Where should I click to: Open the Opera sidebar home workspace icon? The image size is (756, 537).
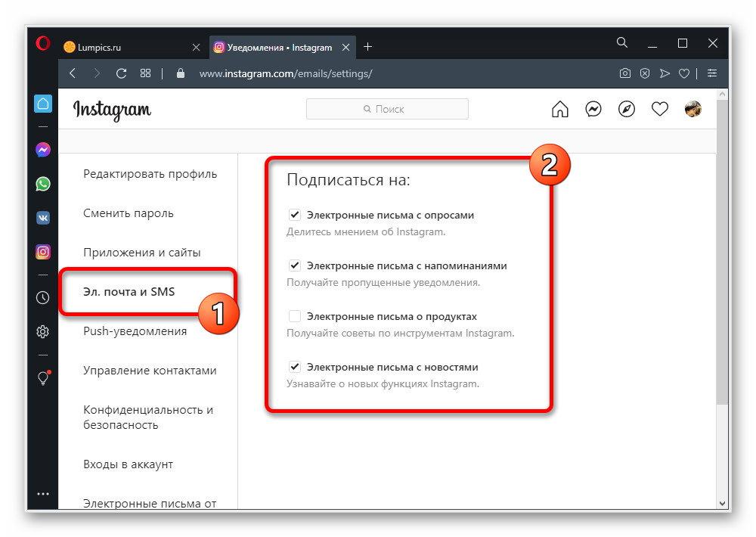click(x=43, y=104)
